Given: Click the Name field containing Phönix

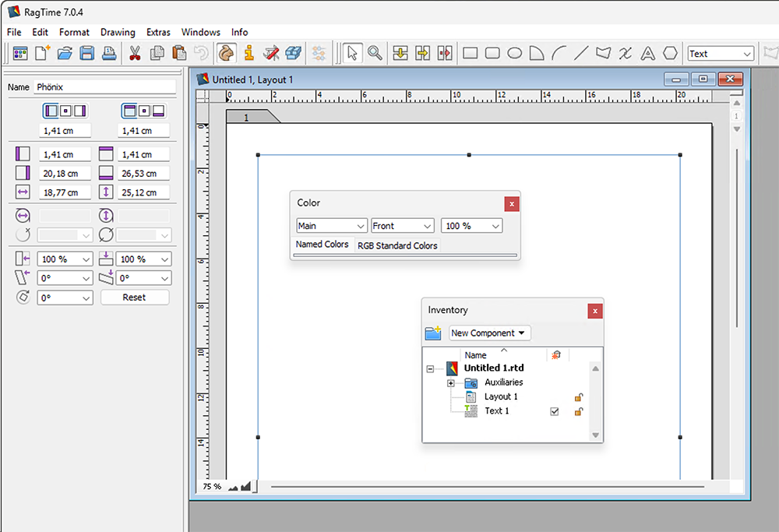Looking at the screenshot, I should point(104,87).
